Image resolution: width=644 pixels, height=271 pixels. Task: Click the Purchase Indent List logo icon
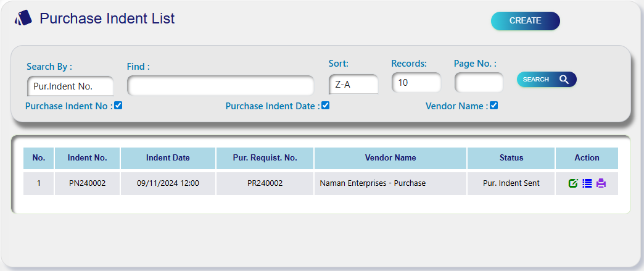pyautogui.click(x=23, y=19)
